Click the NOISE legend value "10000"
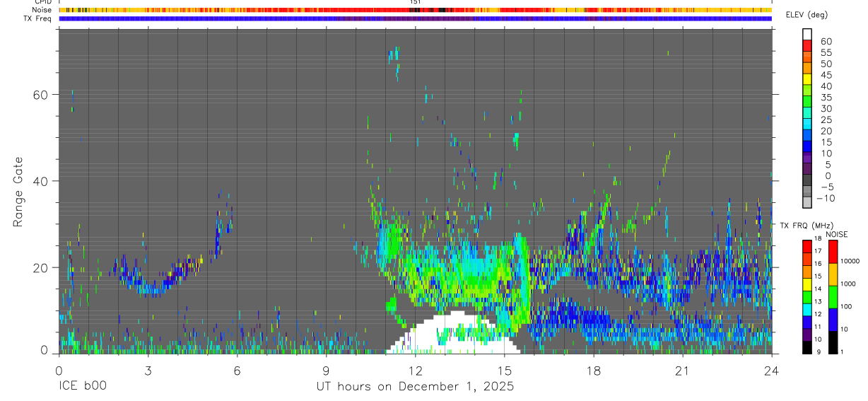Image resolution: width=868 pixels, height=401 pixels. pyautogui.click(x=849, y=260)
